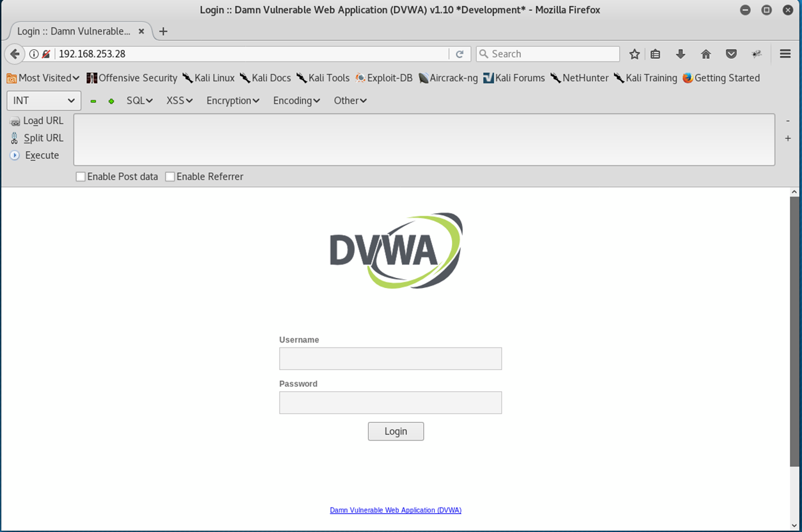Open Exploit-DB bookmark

coord(384,78)
